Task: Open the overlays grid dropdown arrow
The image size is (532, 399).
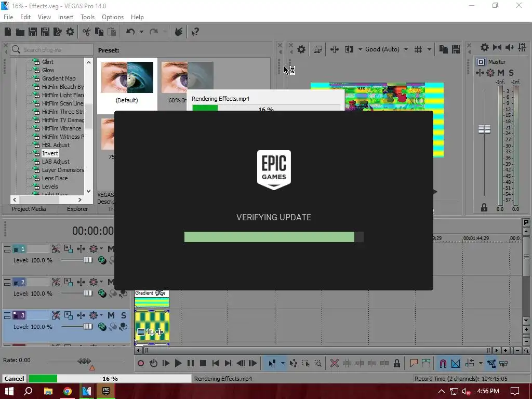Action: pyautogui.click(x=429, y=49)
